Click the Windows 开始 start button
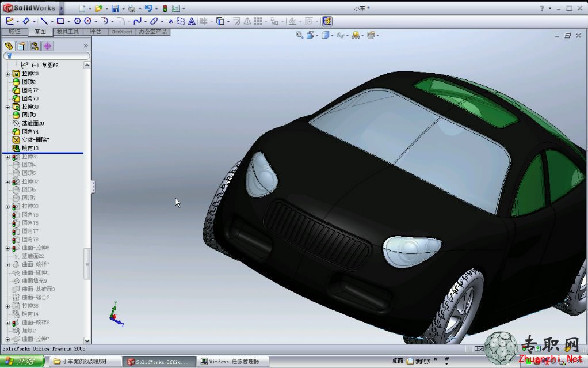 coord(22,362)
